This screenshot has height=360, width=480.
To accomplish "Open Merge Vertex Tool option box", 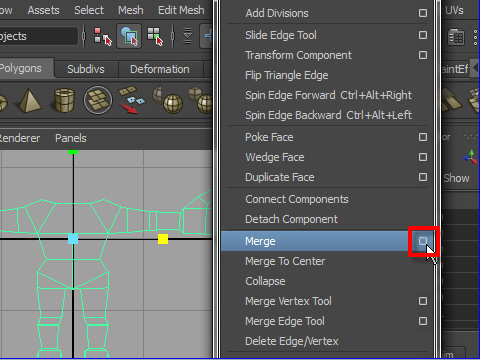I will pyautogui.click(x=423, y=301).
